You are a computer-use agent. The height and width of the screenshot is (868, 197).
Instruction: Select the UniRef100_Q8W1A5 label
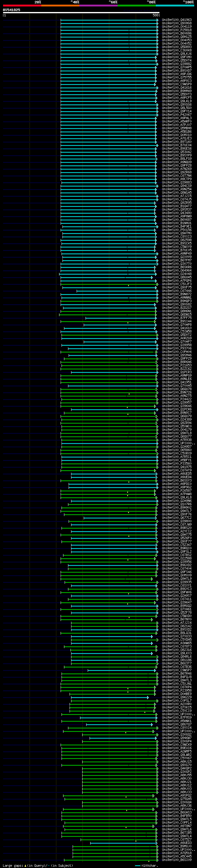[176, 193]
